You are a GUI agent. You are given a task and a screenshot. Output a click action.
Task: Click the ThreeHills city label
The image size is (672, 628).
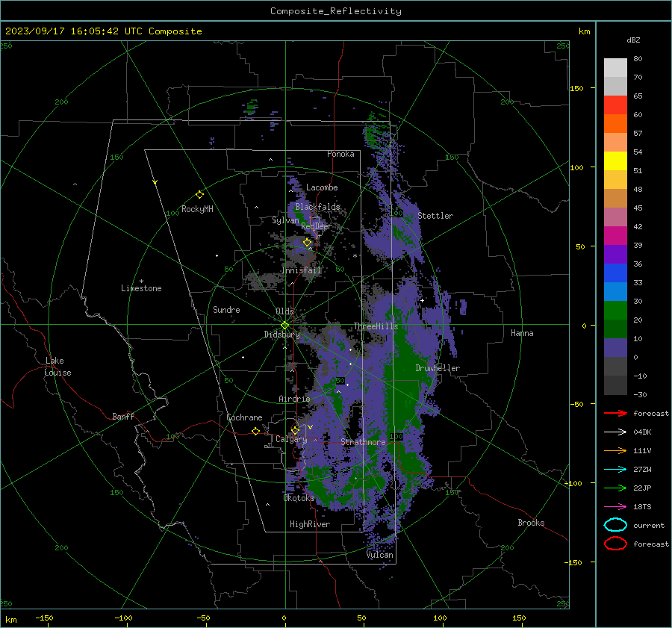point(376,326)
